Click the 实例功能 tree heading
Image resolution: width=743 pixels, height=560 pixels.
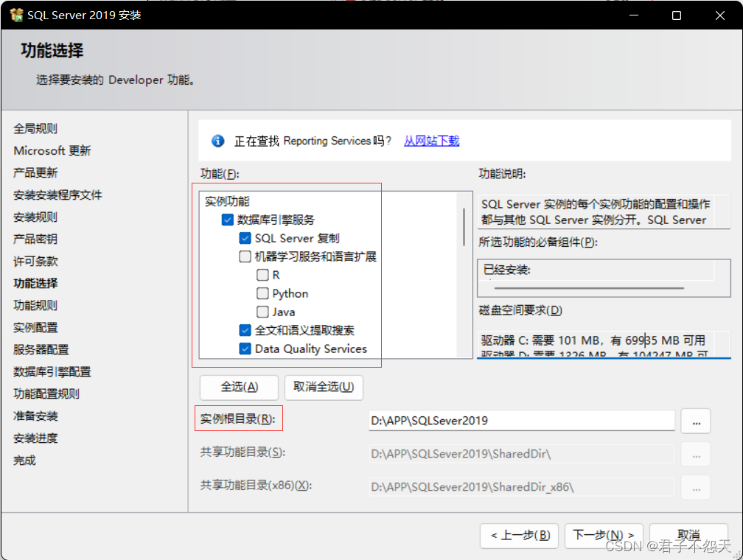coord(227,201)
